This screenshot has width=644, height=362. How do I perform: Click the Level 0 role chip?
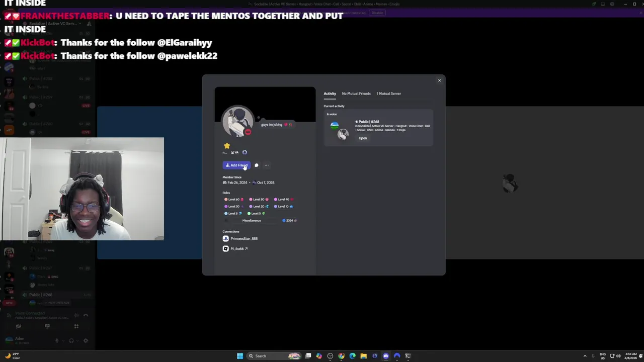256,214
